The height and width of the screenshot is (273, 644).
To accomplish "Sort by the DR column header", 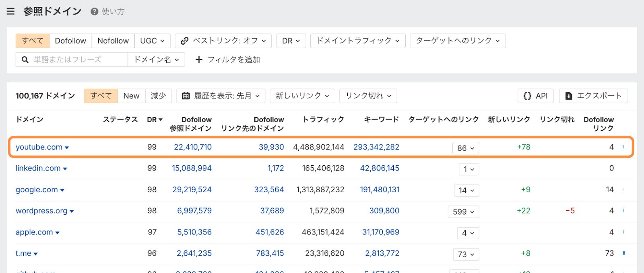I will [x=155, y=119].
